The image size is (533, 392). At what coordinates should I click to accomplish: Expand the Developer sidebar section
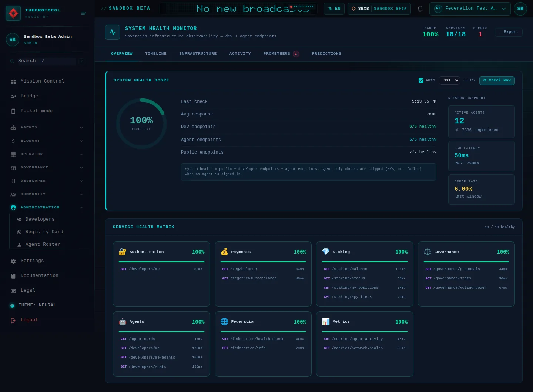tap(47, 181)
